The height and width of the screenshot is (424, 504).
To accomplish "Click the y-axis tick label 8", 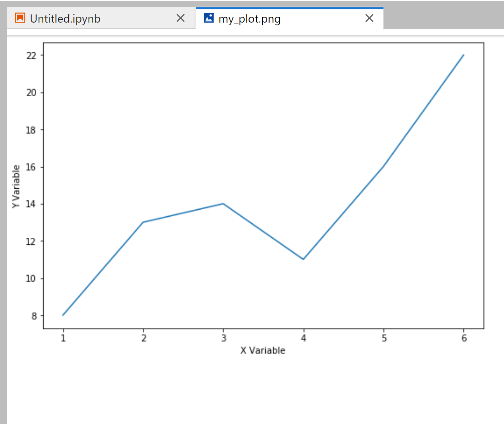I will pos(34,316).
